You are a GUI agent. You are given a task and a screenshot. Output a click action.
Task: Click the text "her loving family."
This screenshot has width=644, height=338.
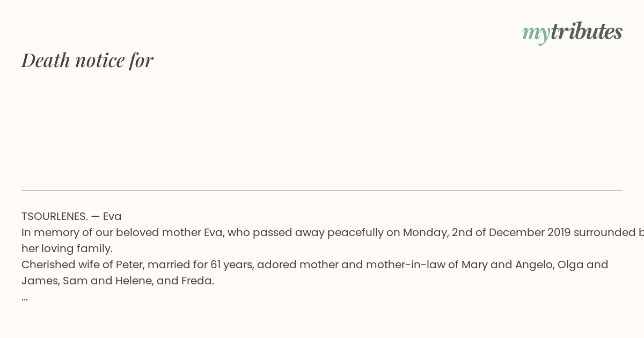point(67,248)
